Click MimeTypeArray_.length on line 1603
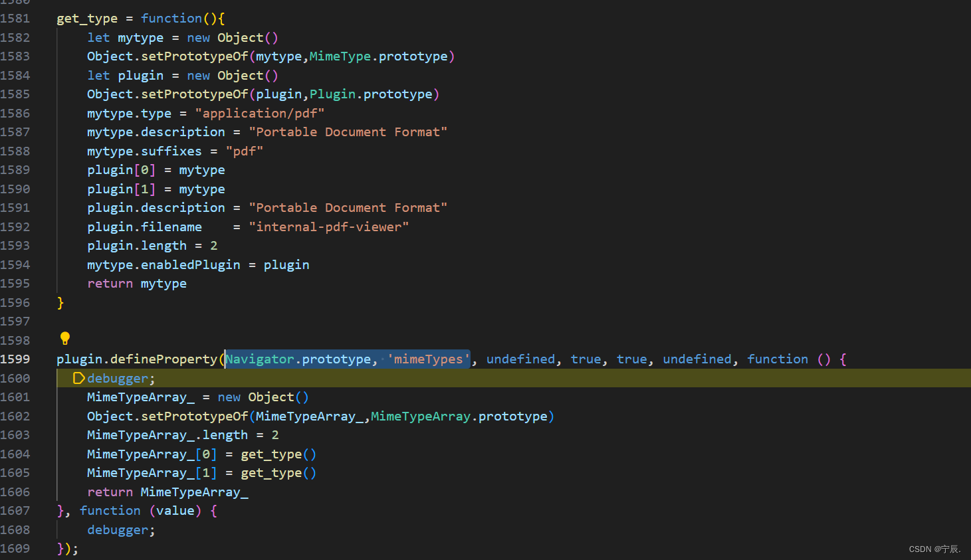 pos(167,435)
